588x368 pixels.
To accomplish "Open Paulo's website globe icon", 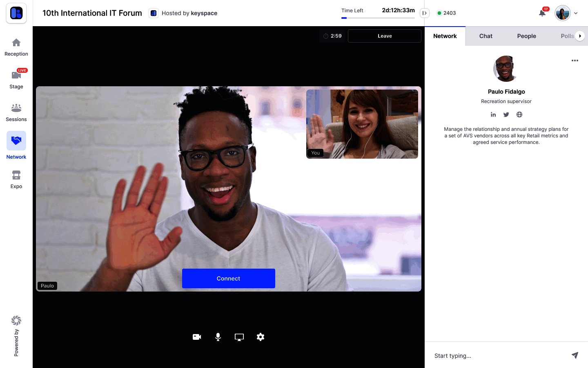I will pyautogui.click(x=519, y=114).
